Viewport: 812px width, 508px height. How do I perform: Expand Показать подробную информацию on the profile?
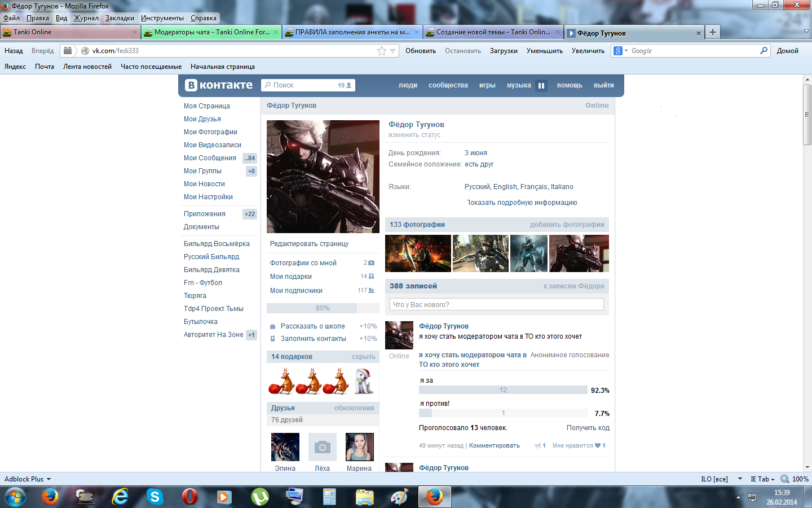tap(522, 203)
